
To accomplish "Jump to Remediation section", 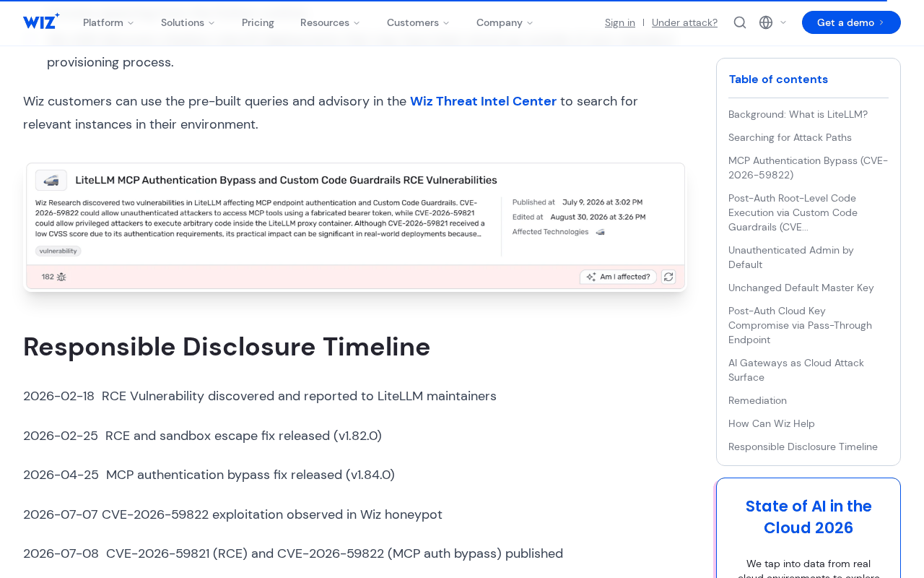I will [757, 400].
